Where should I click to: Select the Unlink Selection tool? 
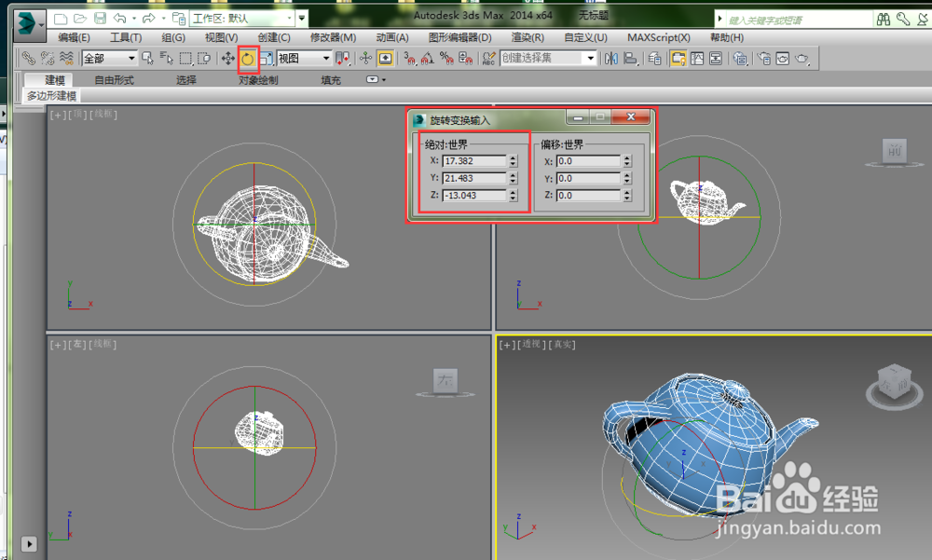[x=47, y=58]
